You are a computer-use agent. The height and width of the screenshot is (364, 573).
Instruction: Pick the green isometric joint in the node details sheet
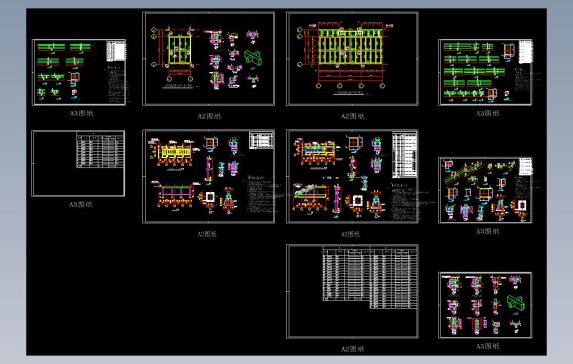pos(516,303)
